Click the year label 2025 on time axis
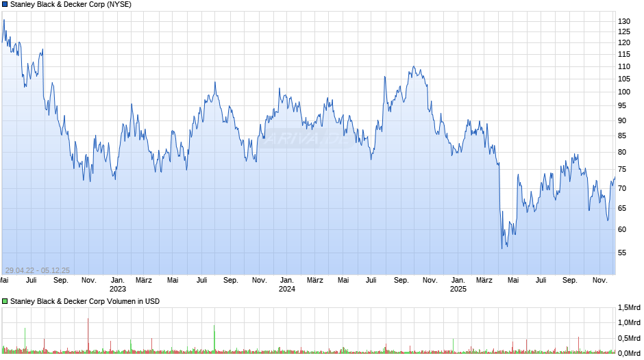644x360 pixels. point(458,289)
